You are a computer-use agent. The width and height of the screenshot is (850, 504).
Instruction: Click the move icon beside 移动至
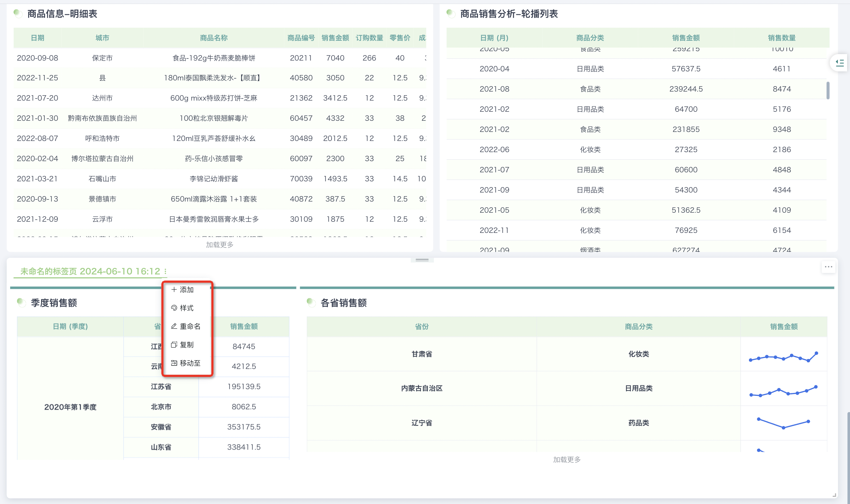pos(174,363)
